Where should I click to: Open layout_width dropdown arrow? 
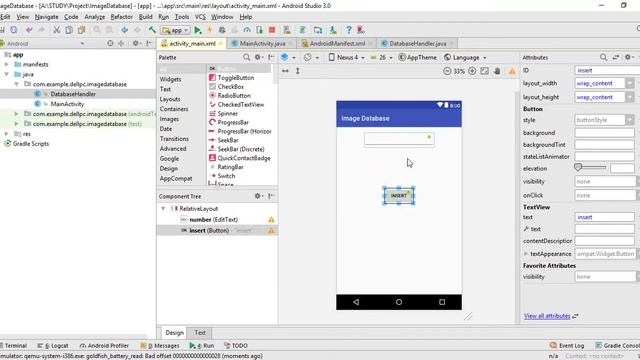point(630,83)
